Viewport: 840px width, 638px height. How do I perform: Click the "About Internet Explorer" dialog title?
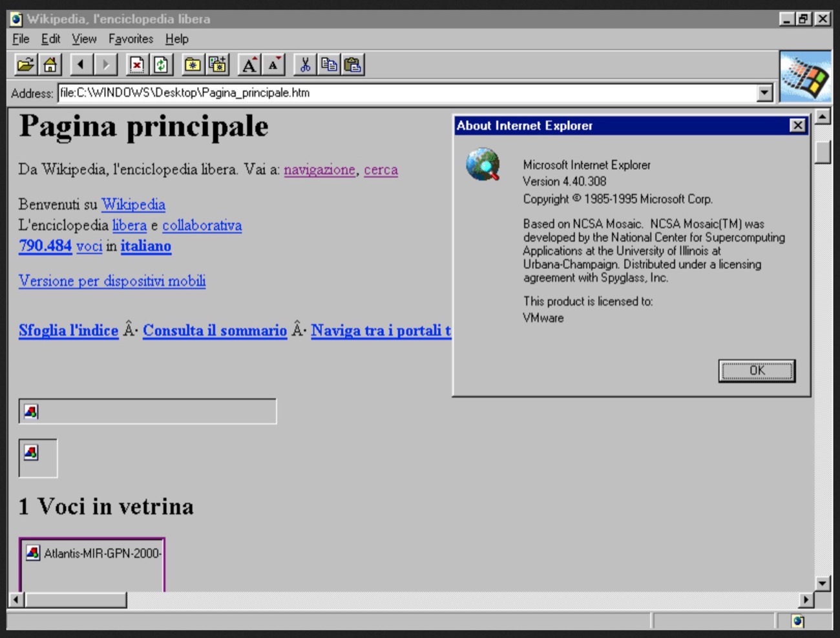pyautogui.click(x=525, y=125)
